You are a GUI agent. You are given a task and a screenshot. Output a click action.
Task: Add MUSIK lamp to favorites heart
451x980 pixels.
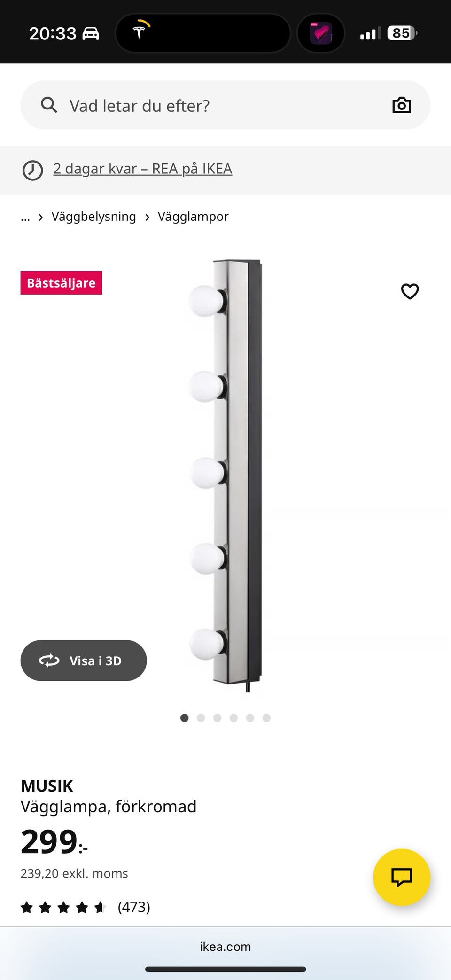(x=410, y=291)
